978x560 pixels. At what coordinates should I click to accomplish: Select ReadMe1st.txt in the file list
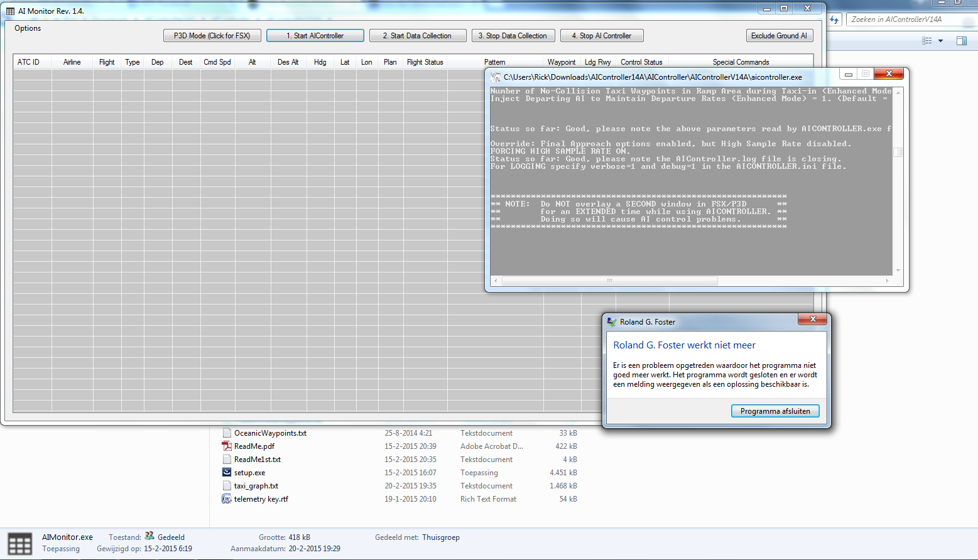pos(257,460)
